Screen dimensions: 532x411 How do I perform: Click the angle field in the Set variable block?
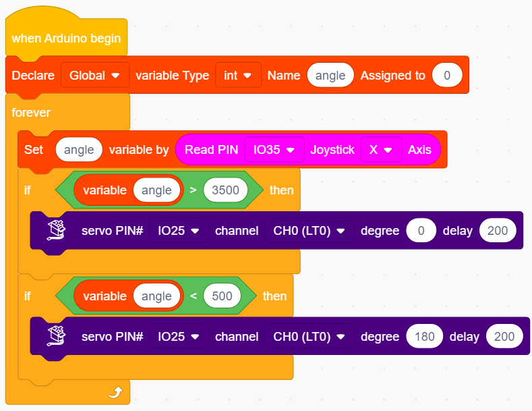pyautogui.click(x=79, y=150)
